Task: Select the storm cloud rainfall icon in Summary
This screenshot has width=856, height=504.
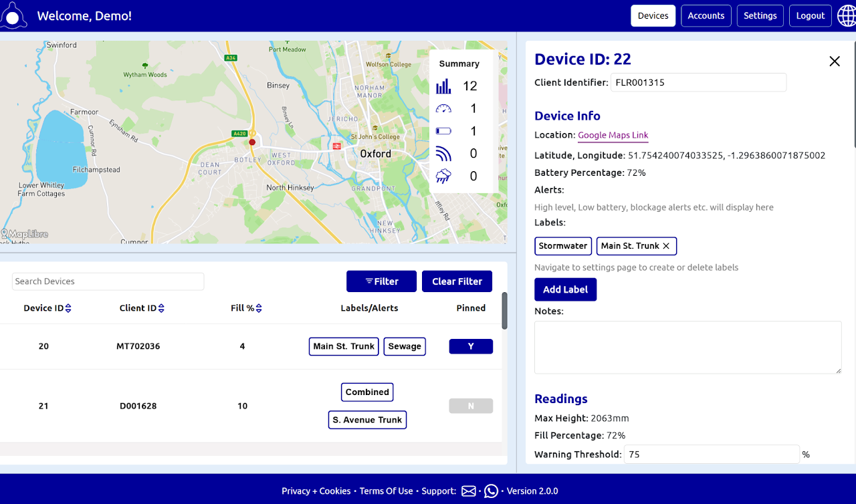Action: point(443,176)
